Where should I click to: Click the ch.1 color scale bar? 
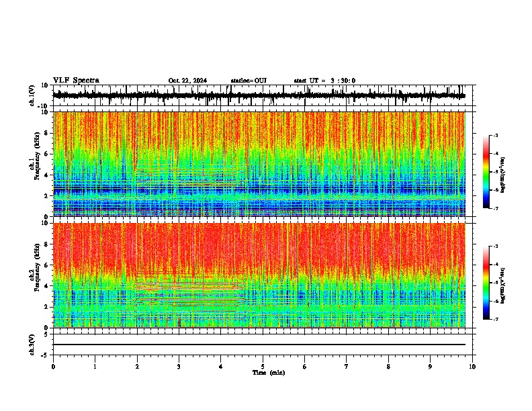pyautogui.click(x=486, y=172)
